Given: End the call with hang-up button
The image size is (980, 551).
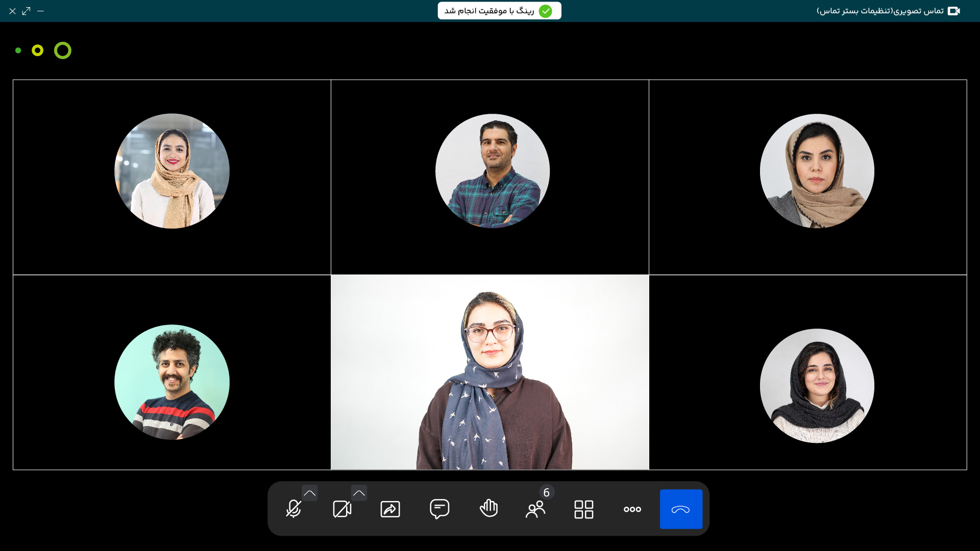Looking at the screenshot, I should click(x=681, y=509).
